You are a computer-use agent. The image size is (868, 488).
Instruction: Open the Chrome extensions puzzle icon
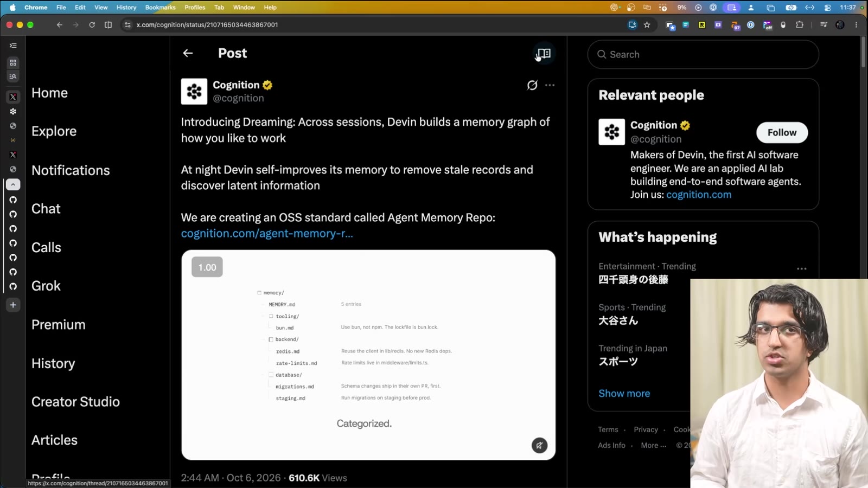click(799, 25)
